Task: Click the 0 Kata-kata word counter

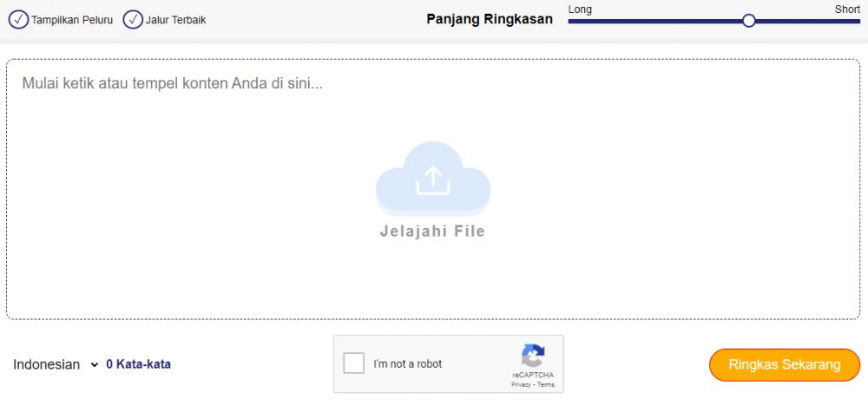Action: click(x=138, y=365)
